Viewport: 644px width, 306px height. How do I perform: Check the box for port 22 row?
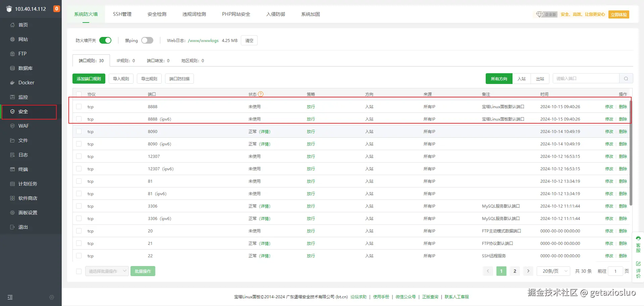pyautogui.click(x=79, y=256)
